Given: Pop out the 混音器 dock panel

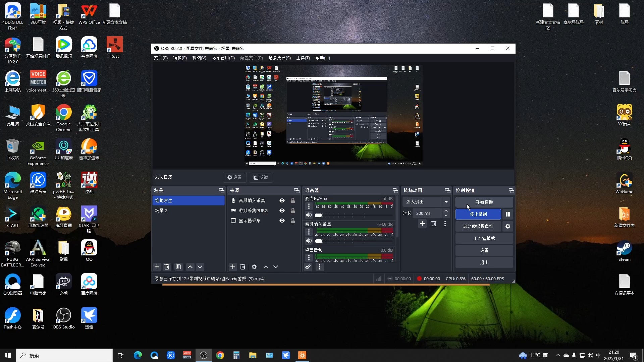Looking at the screenshot, I should pos(395,190).
